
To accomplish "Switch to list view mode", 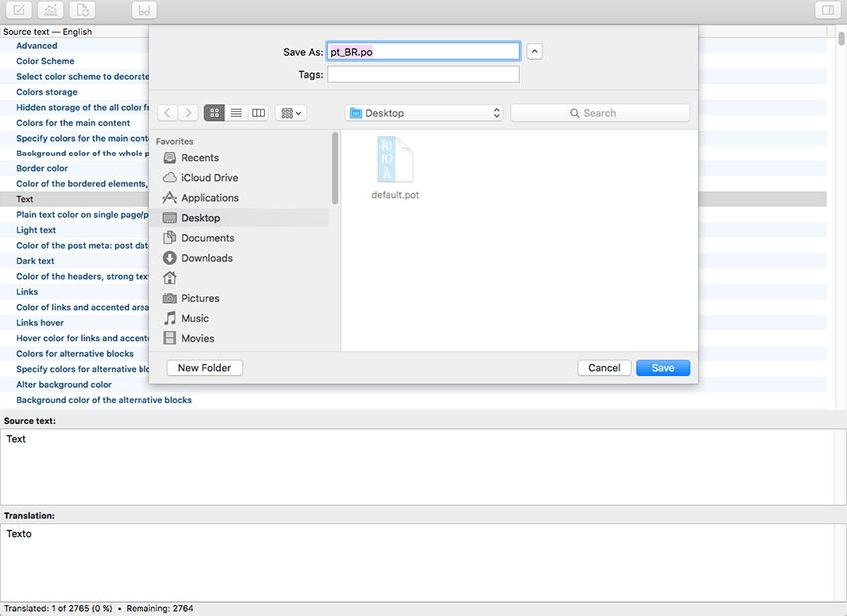I will [236, 113].
